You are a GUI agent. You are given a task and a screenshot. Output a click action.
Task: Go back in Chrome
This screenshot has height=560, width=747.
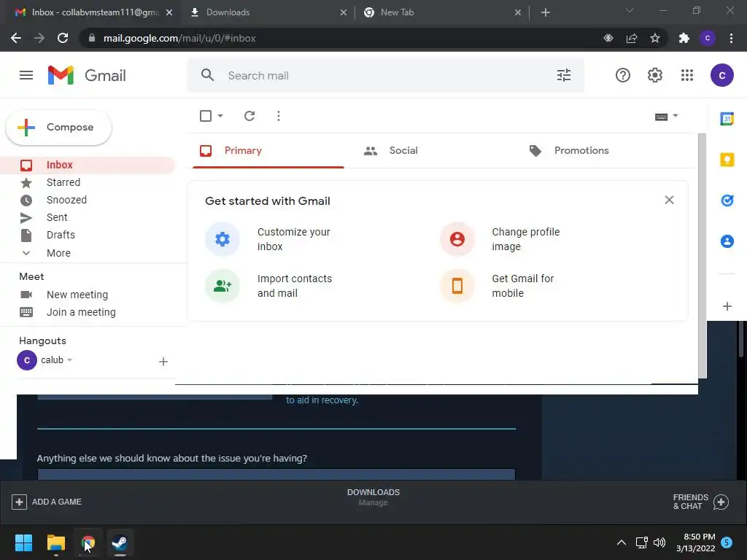(x=16, y=38)
